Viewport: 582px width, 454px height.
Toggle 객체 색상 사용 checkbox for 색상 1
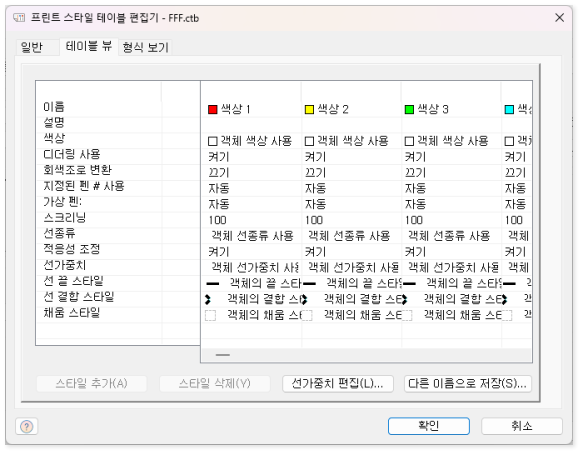pos(213,141)
